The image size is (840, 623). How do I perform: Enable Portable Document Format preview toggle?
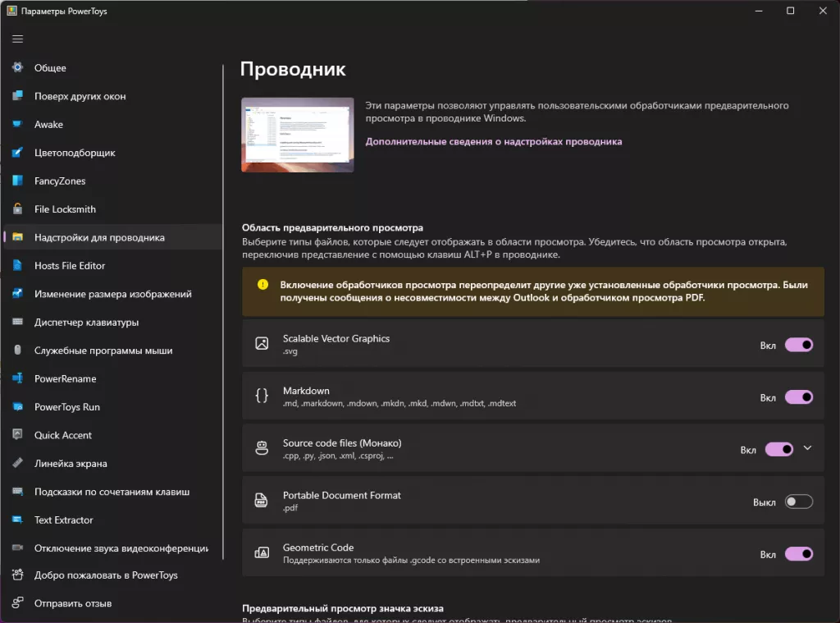798,502
